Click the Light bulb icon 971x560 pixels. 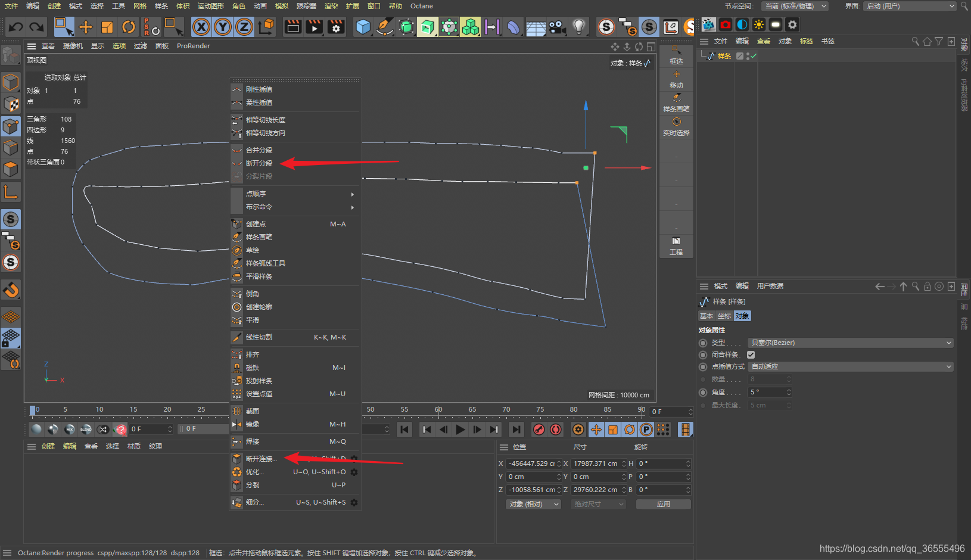tap(578, 27)
